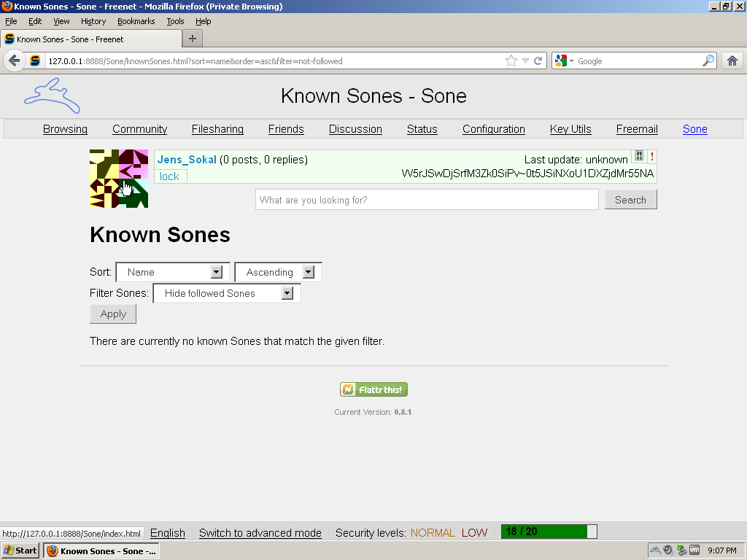Click the 'Last update: unknown' text

pos(576,160)
